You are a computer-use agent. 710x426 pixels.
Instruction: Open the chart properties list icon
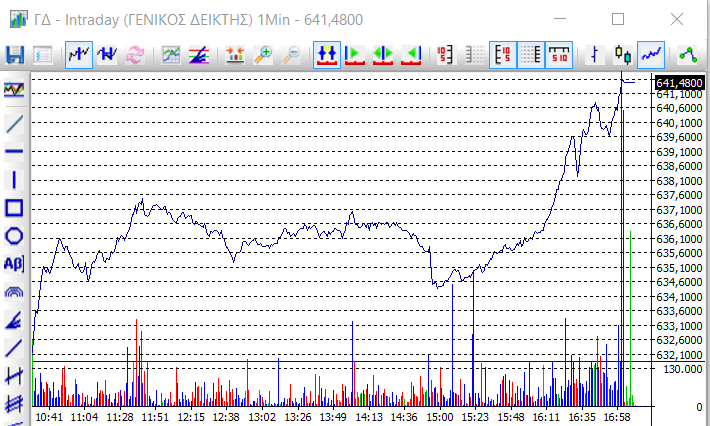[43, 55]
